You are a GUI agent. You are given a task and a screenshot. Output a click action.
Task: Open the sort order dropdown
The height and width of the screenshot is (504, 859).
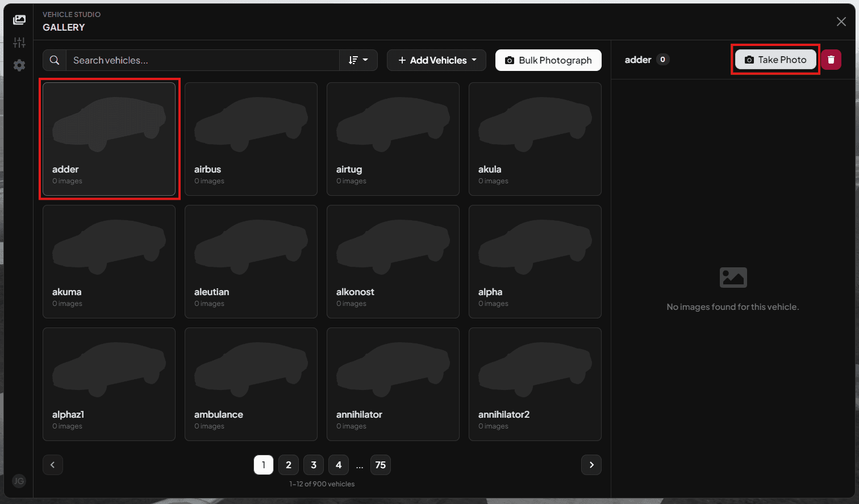[x=358, y=60]
